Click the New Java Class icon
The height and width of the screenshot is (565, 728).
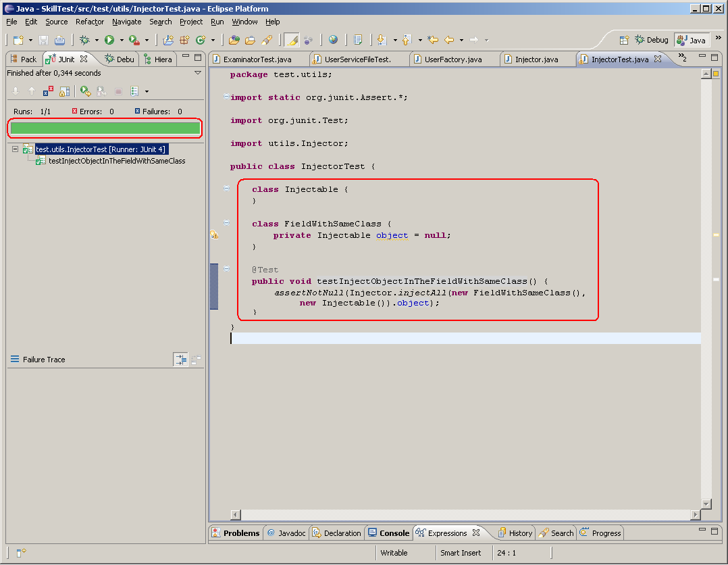(200, 41)
